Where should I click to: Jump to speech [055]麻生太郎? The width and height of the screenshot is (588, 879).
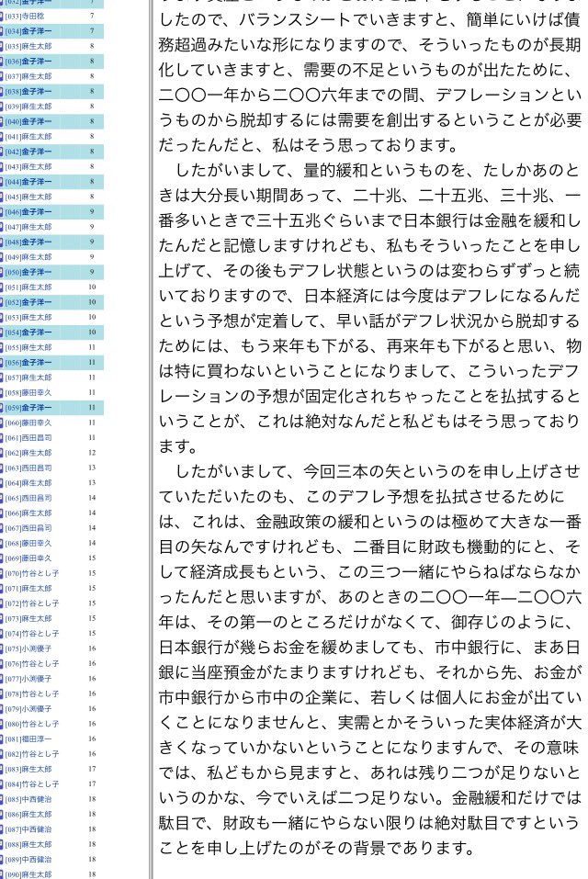(x=28, y=347)
